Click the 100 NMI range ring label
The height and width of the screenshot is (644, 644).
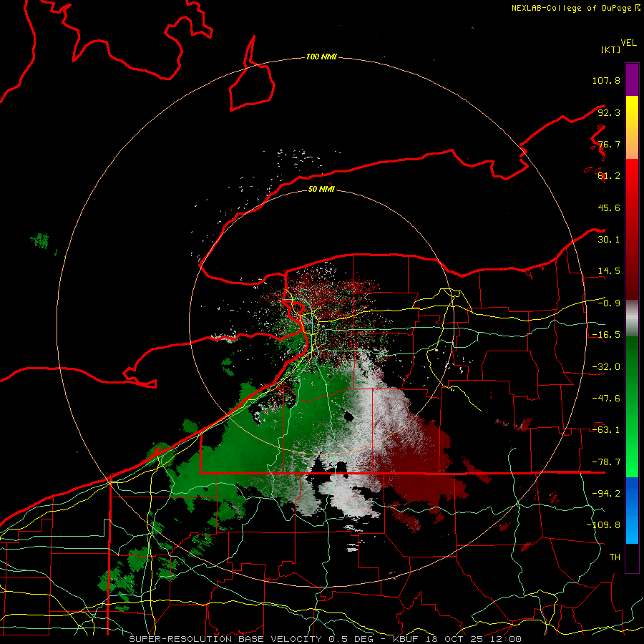tap(321, 57)
